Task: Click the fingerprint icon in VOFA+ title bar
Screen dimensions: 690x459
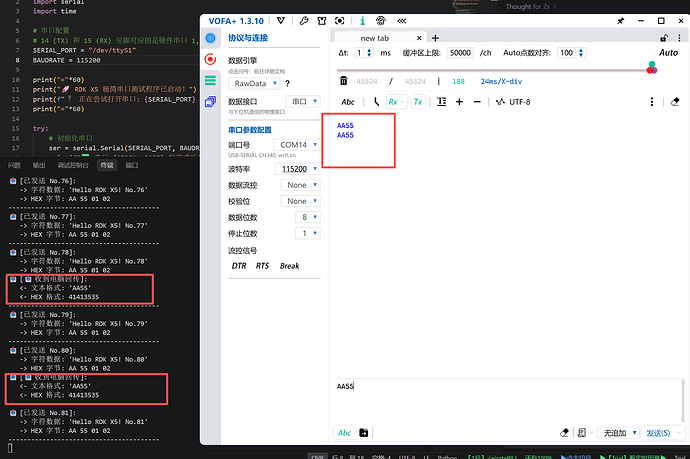Action: click(x=381, y=21)
